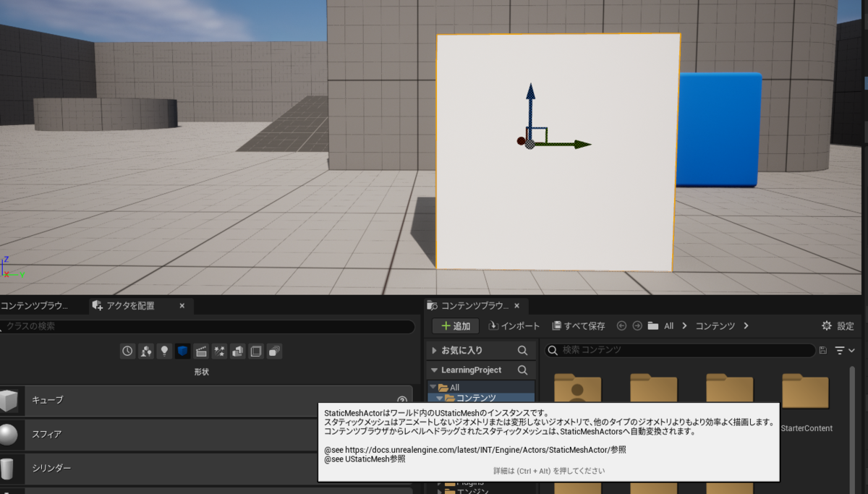Open the chevron after All breadcrumb
868x494 pixels.
click(x=684, y=325)
